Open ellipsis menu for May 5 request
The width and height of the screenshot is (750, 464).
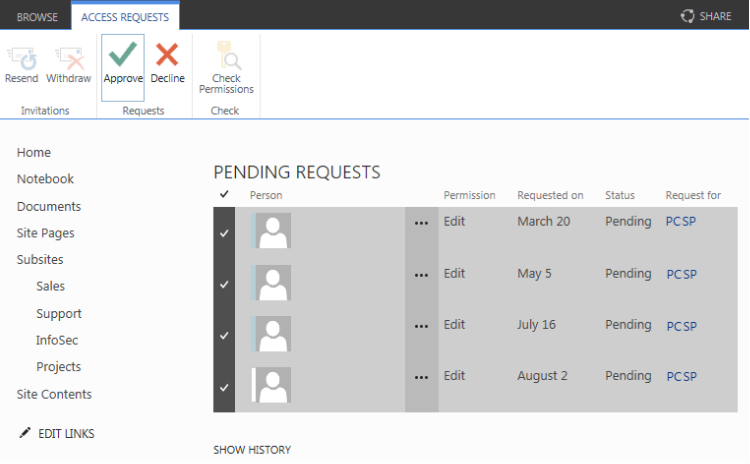pos(421,276)
